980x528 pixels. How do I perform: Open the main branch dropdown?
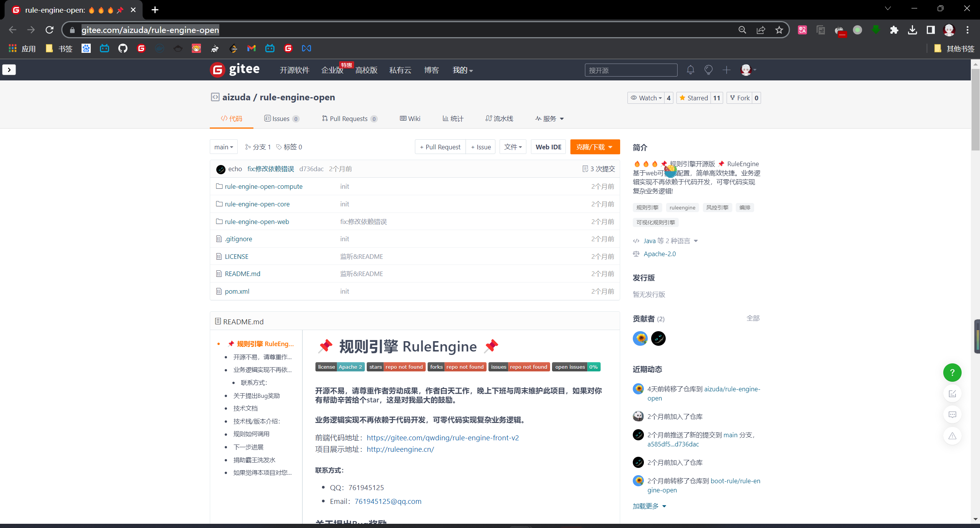pyautogui.click(x=224, y=147)
